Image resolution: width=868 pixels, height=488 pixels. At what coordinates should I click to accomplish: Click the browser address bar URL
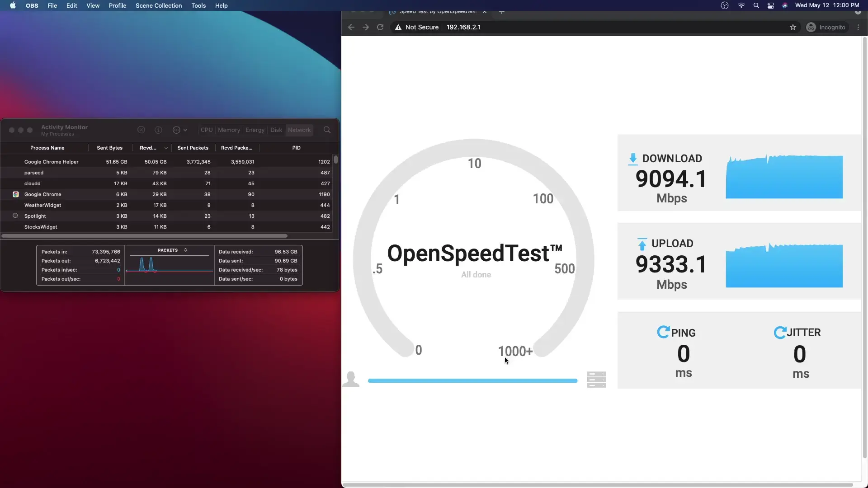tap(464, 27)
